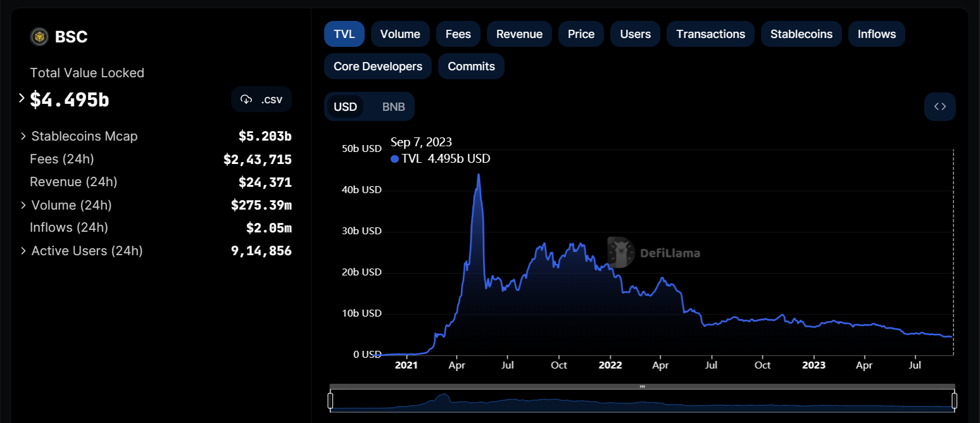The image size is (980, 423).
Task: Expand the Volume (24h) row
Action: tap(23, 205)
